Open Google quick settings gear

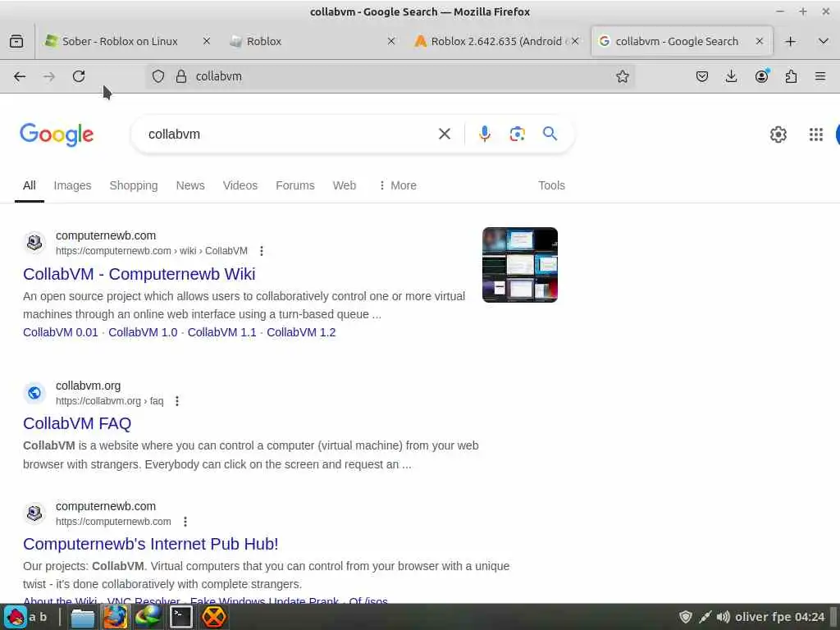pos(778,135)
